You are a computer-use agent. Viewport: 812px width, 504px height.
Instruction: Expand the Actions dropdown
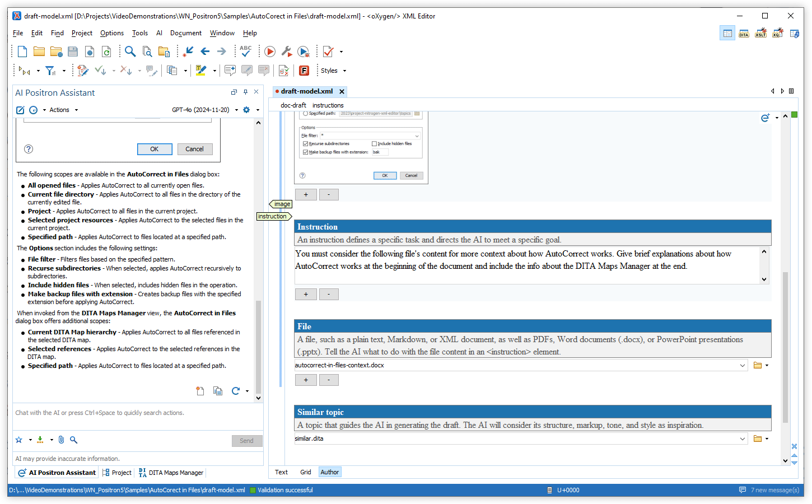[63, 110]
